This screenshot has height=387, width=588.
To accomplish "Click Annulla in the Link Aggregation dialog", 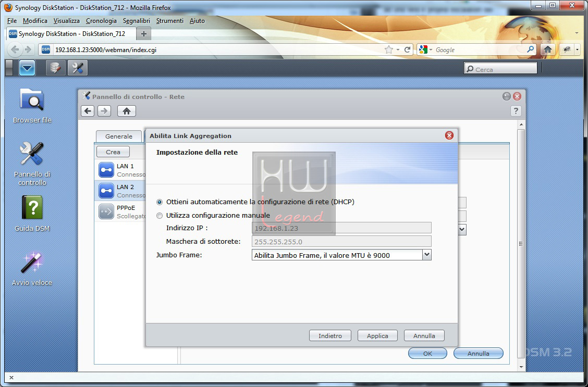I will click(424, 335).
